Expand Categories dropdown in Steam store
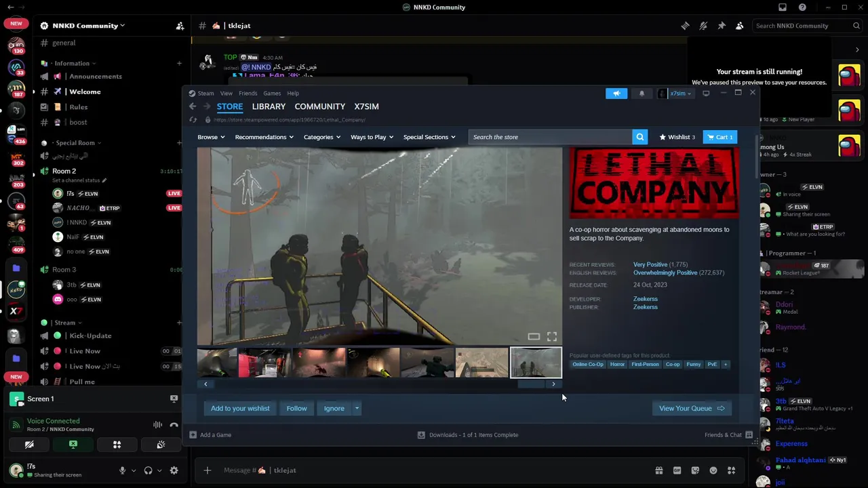The width and height of the screenshot is (868, 488). pos(321,137)
